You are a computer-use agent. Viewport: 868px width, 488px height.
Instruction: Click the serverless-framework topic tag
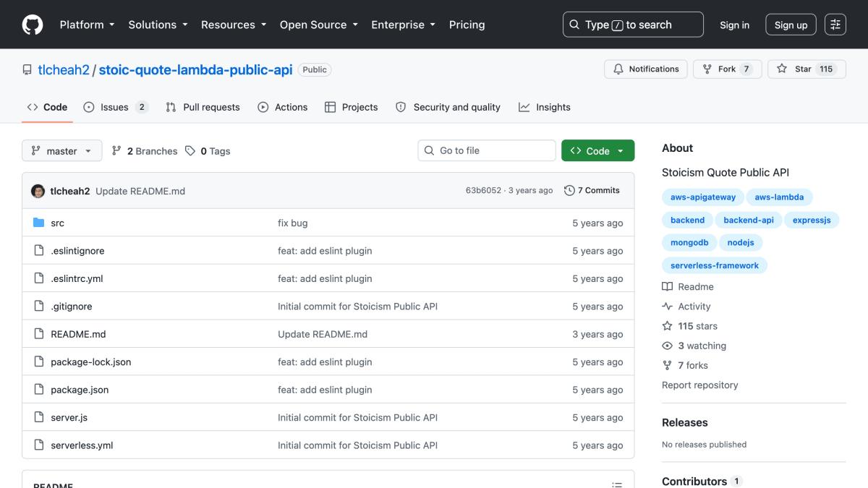point(715,265)
